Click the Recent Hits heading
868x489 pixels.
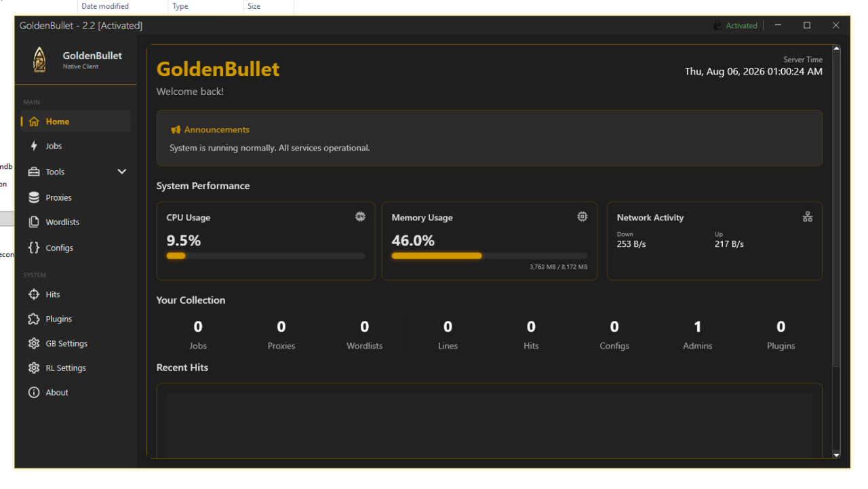182,368
